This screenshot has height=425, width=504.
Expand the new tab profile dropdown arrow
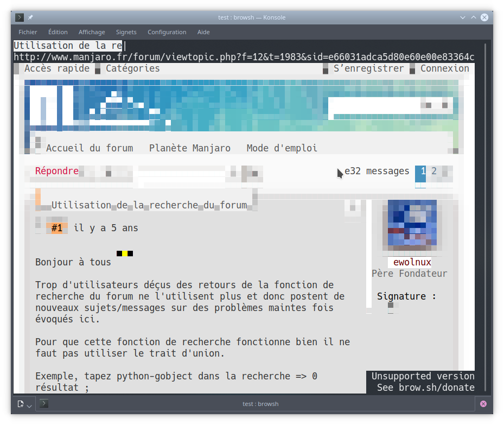point(29,405)
